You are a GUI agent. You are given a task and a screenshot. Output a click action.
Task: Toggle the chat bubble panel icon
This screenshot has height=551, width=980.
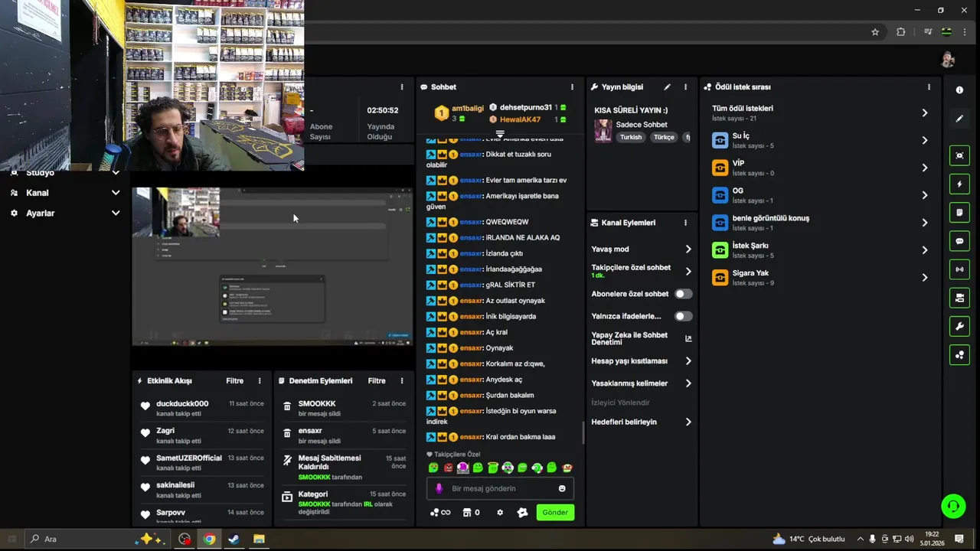coord(959,241)
